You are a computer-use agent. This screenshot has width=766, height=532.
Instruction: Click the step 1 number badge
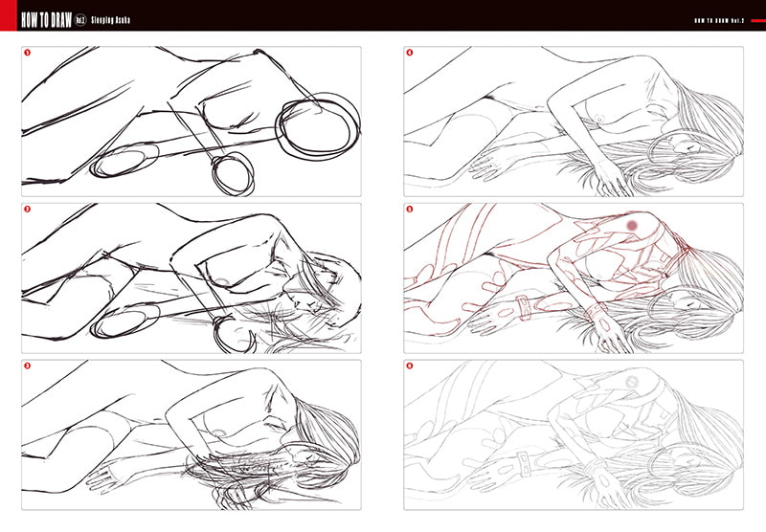[x=28, y=54]
